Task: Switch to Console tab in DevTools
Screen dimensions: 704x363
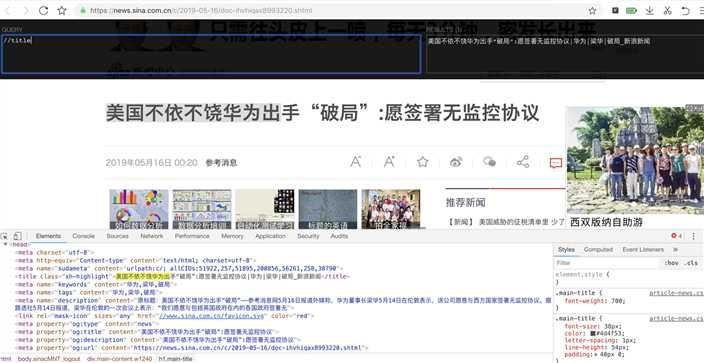Action: pyautogui.click(x=84, y=236)
